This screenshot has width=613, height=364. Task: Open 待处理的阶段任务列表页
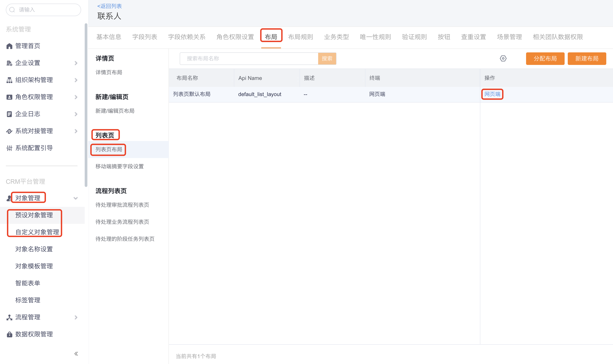click(125, 239)
